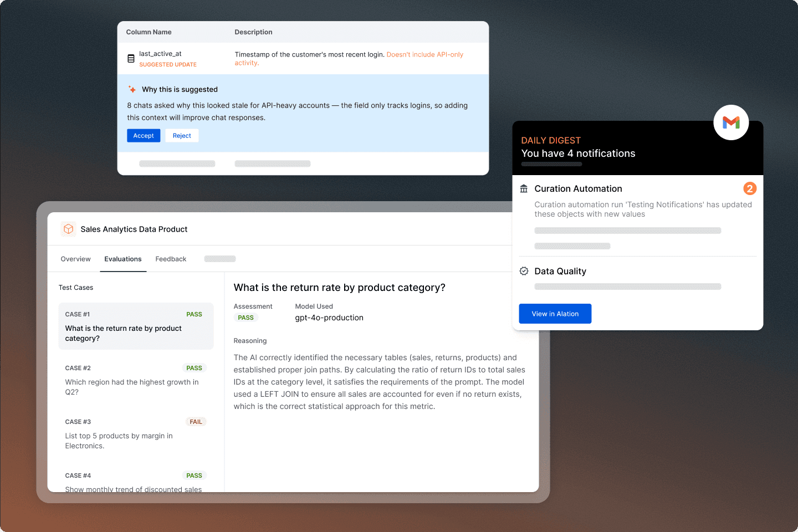This screenshot has height=532, width=798.
Task: Click the Gmail logo icon
Action: (731, 122)
